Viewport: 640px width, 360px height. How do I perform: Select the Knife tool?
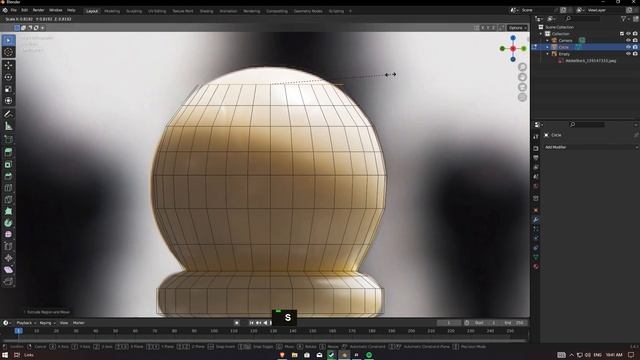9,200
